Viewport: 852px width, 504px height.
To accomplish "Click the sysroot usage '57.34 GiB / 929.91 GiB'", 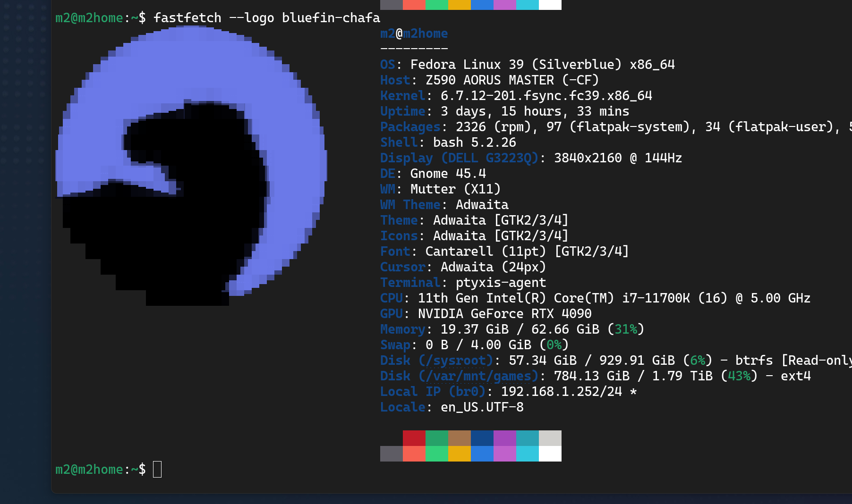I will click(592, 361).
